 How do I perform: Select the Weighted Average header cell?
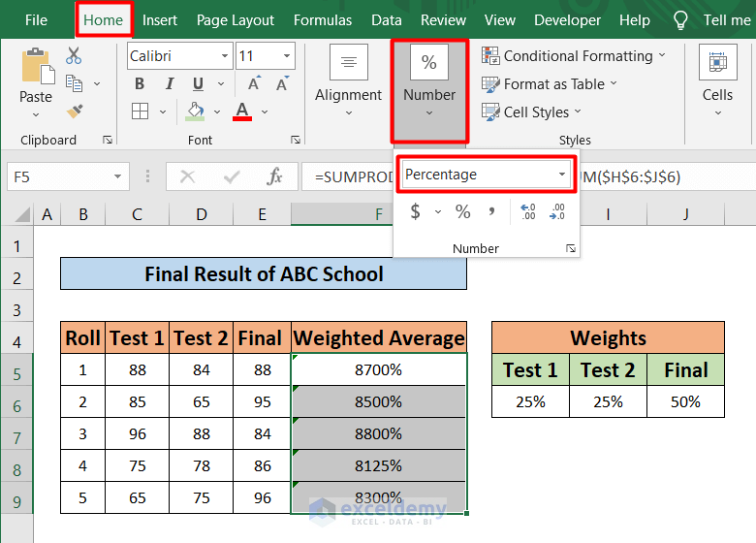(x=379, y=338)
